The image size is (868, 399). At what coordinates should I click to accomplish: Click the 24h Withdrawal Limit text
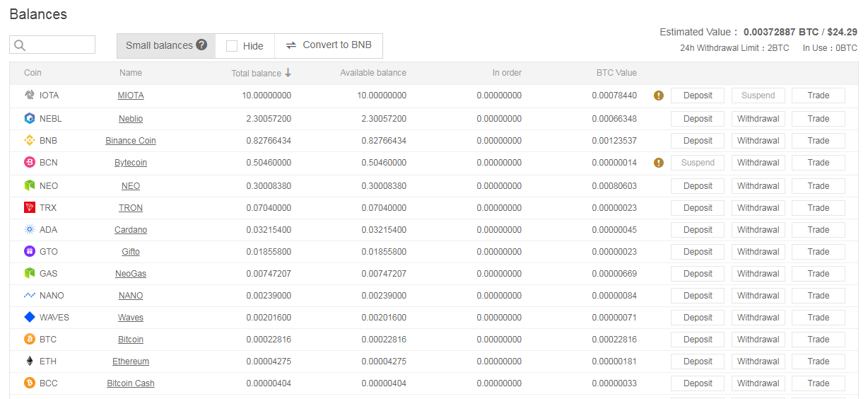pyautogui.click(x=734, y=48)
